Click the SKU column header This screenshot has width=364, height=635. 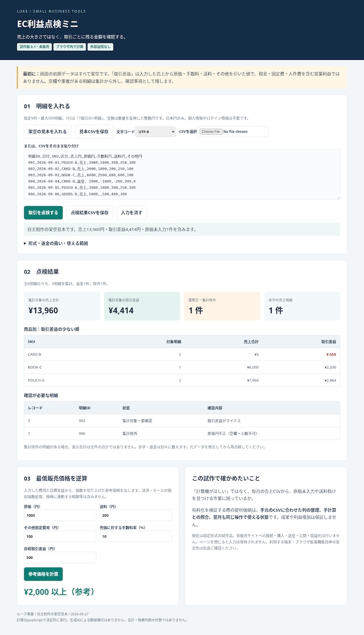point(32,342)
